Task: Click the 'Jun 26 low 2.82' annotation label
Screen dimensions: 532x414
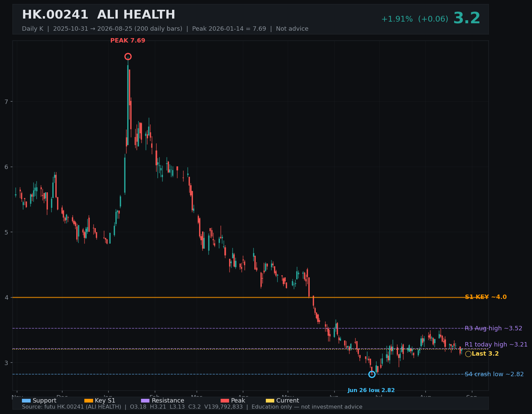Action: 371,390
